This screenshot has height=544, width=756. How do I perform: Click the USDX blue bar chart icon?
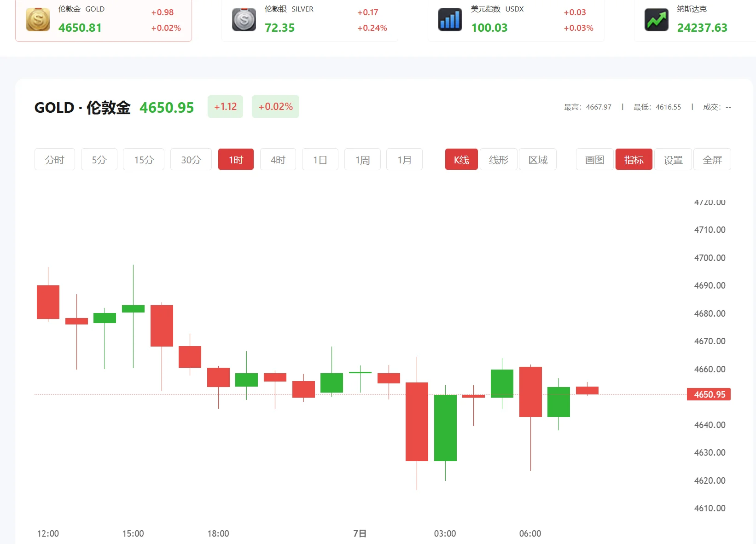coord(450,20)
